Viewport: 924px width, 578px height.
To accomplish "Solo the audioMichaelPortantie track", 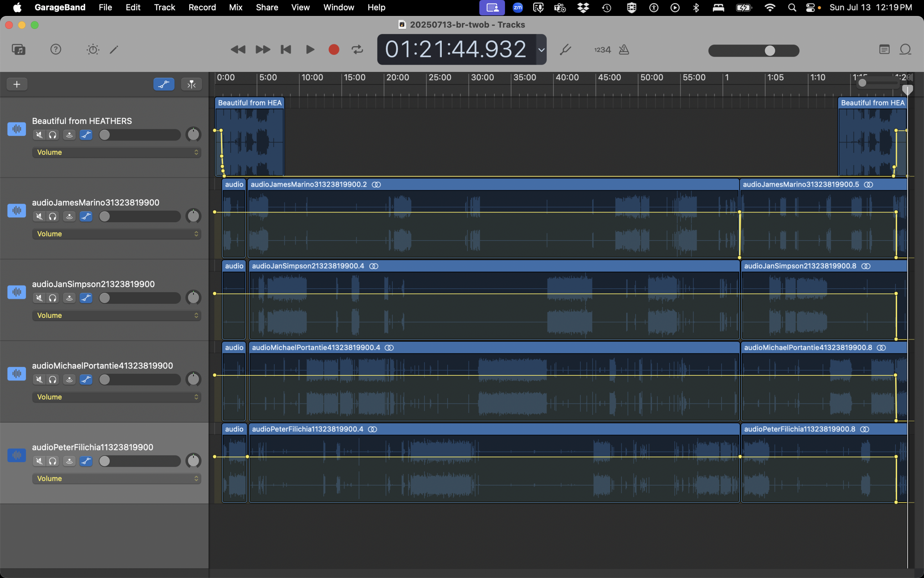I will click(53, 380).
